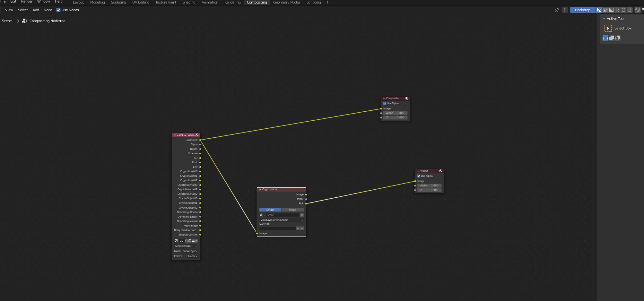The height and width of the screenshot is (301, 644).
Task: Collapse the Cryptomatte node header
Action: [x=260, y=189]
